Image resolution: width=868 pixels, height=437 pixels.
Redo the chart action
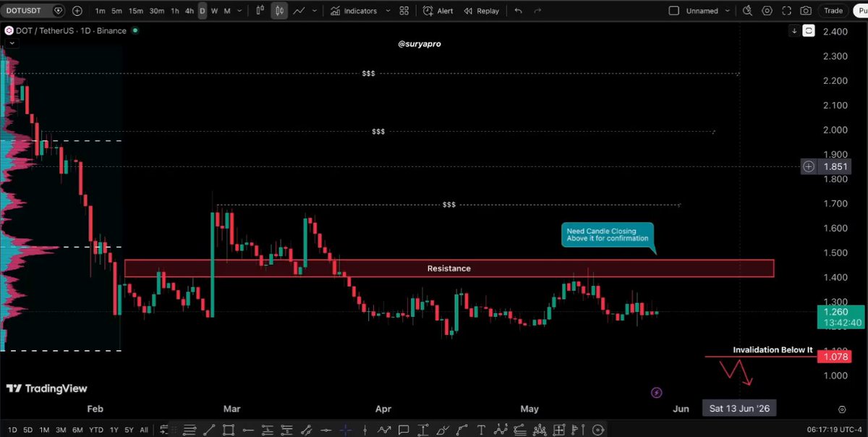point(539,11)
